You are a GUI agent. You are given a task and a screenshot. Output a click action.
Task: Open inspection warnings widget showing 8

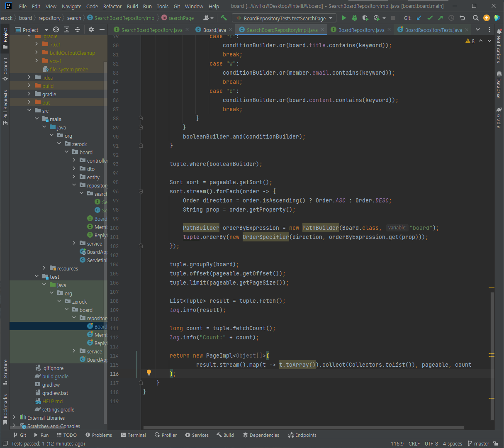[470, 41]
